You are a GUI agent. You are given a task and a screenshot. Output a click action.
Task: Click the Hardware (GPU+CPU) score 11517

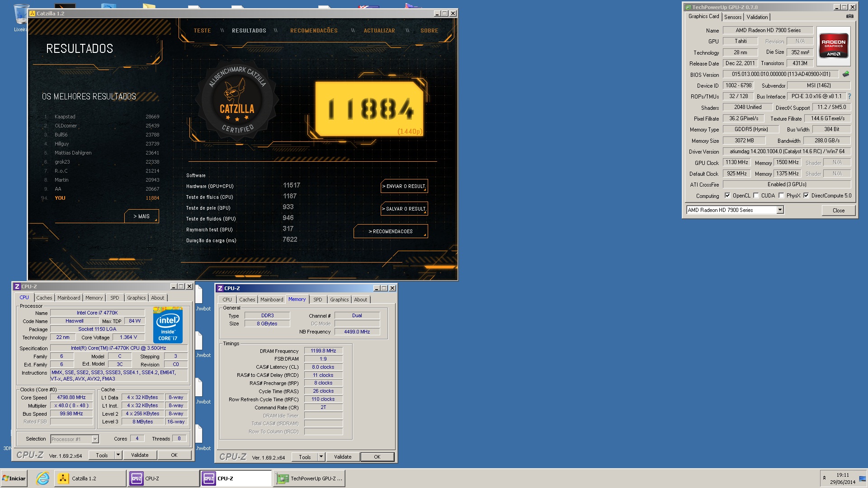tap(291, 185)
